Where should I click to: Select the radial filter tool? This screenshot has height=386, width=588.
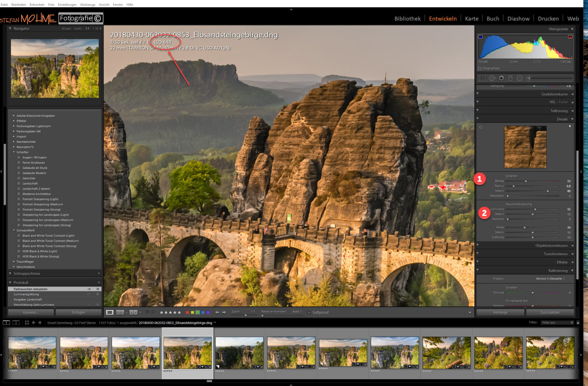[x=519, y=78]
